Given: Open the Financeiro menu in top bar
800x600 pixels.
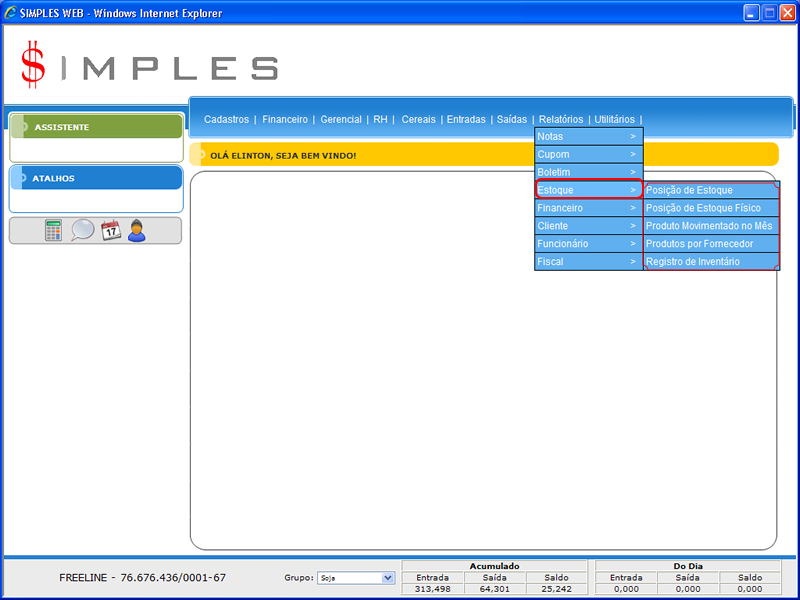Looking at the screenshot, I should pos(285,119).
